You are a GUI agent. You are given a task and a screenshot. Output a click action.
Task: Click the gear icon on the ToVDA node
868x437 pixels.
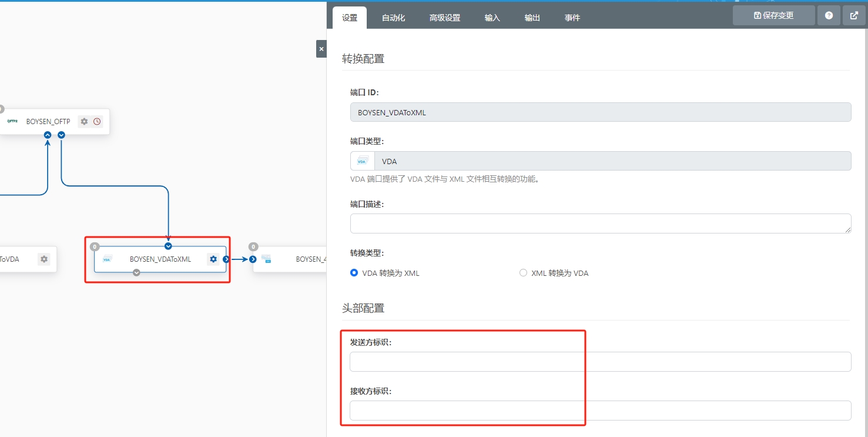[44, 259]
